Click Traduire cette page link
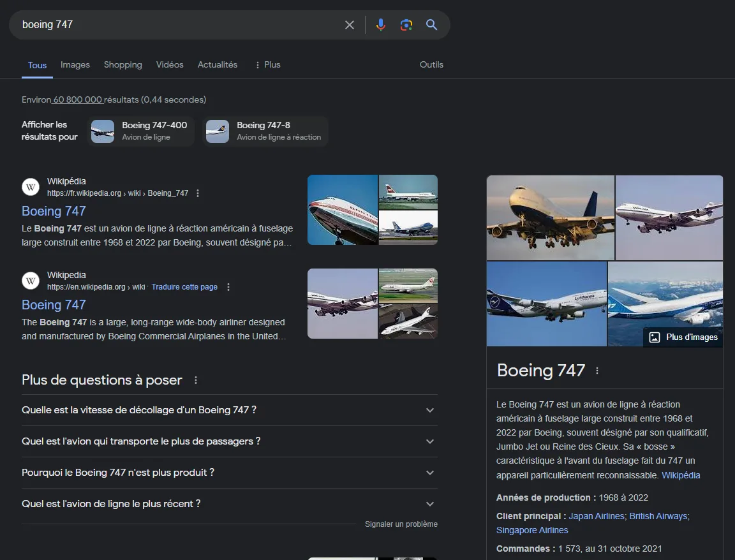 (x=184, y=287)
